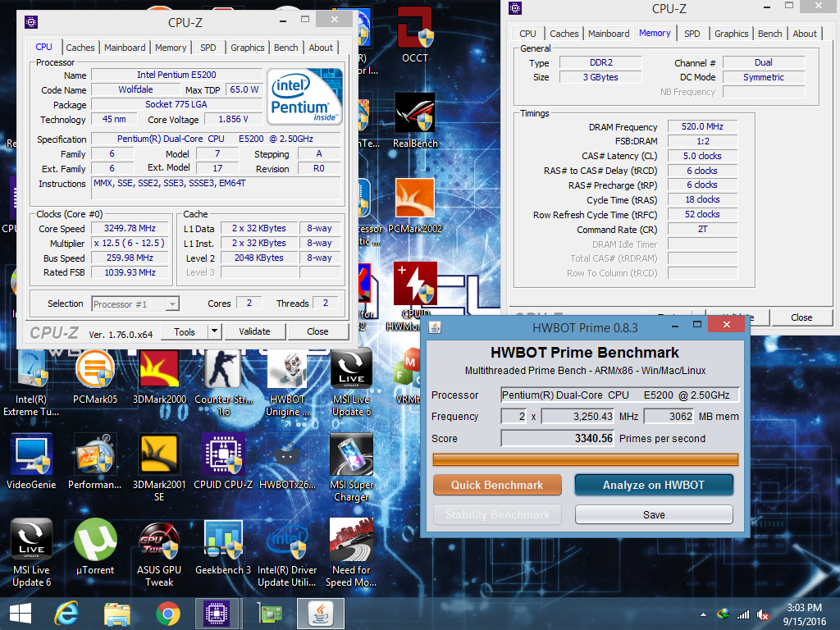Switch to Bench tab in left CPU-Z
Viewport: 840px width, 630px height.
coord(285,48)
